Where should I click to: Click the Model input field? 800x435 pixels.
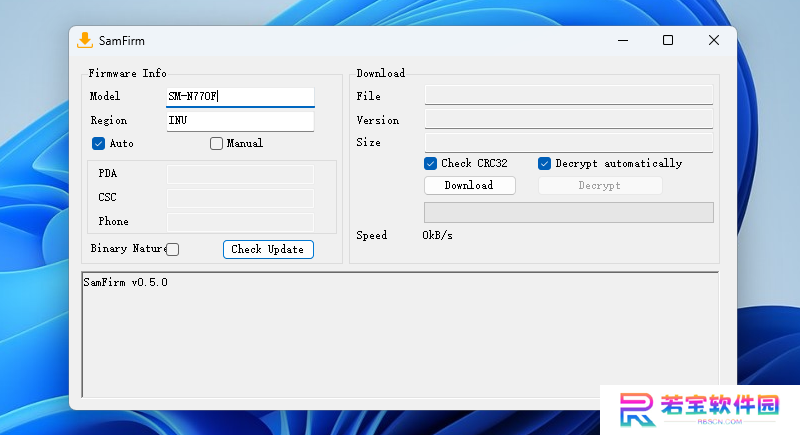pyautogui.click(x=240, y=96)
